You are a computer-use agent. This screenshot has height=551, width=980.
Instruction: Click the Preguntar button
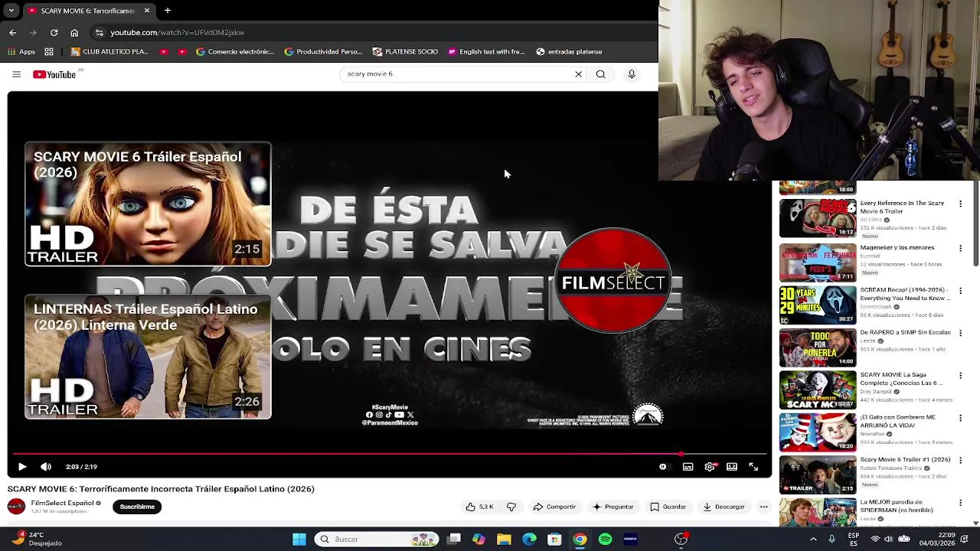click(612, 507)
